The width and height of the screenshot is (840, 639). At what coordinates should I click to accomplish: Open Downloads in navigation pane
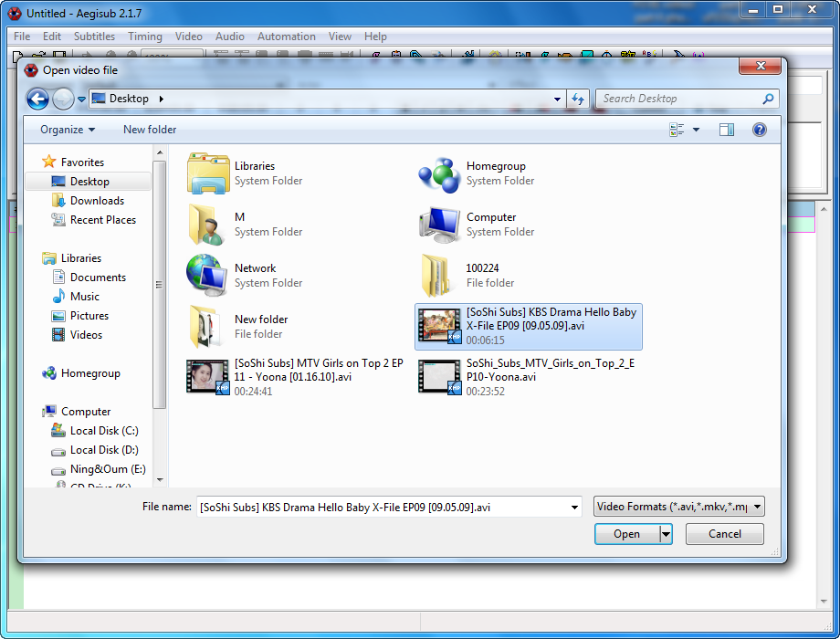tap(89, 201)
